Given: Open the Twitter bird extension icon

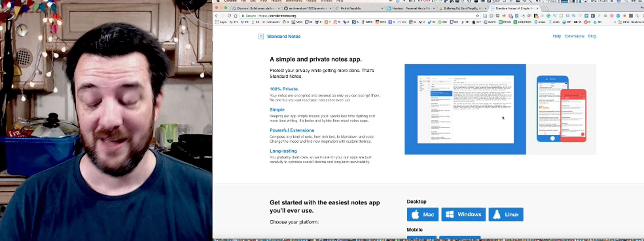Looking at the screenshot, I should click(x=586, y=16).
